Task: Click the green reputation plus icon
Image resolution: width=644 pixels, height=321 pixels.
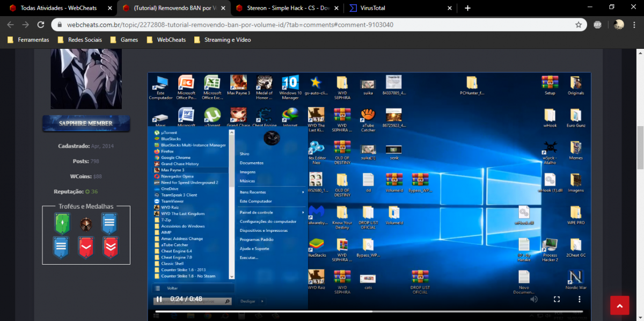Action: pos(87,192)
